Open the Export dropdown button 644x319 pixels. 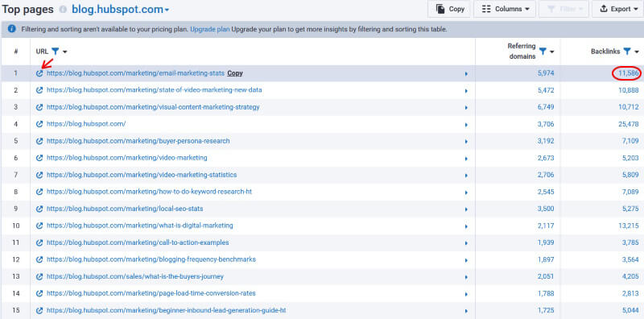coord(617,9)
